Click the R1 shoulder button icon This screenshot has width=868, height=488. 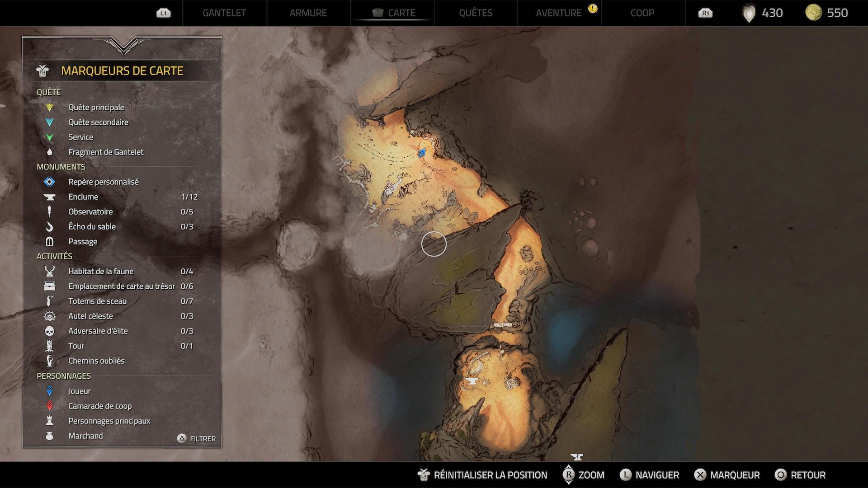tap(705, 13)
